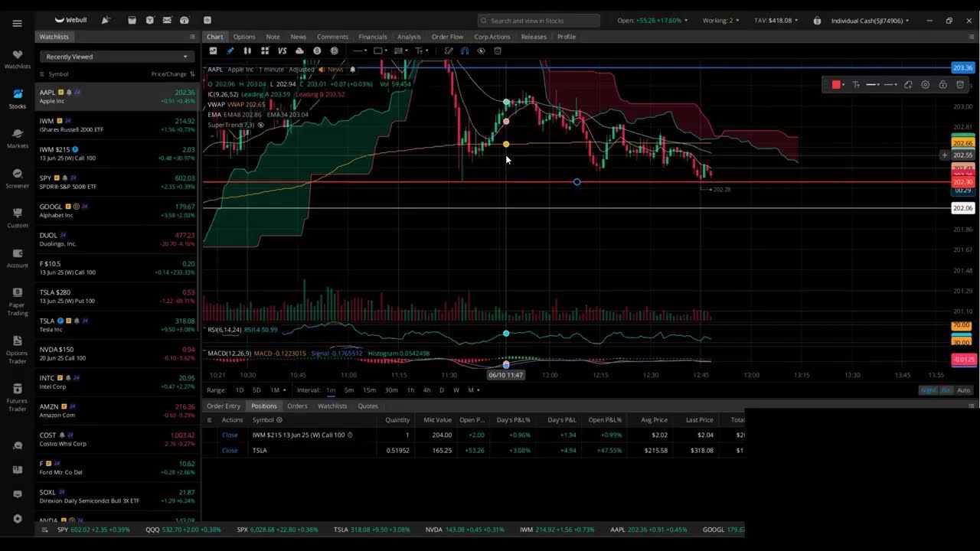This screenshot has height=551, width=980.
Task: Delete selected drawing via floating toolbar trash
Action: tap(960, 85)
